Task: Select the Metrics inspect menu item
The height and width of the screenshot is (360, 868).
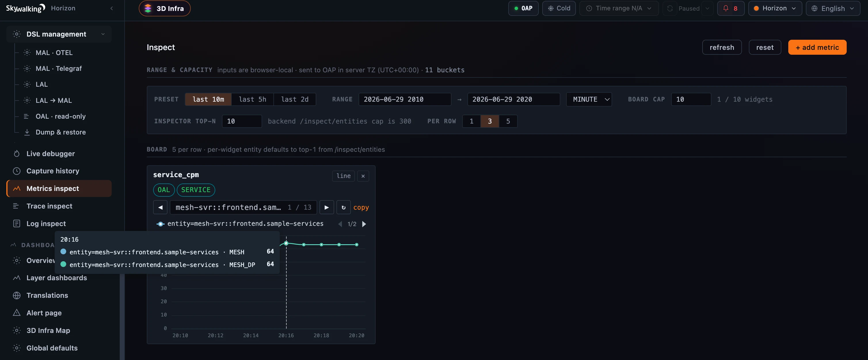Action: tap(59, 188)
